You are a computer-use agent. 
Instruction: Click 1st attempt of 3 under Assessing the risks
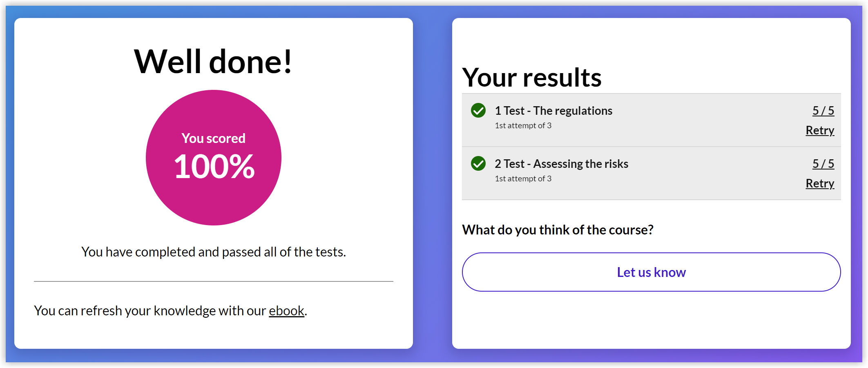(523, 179)
